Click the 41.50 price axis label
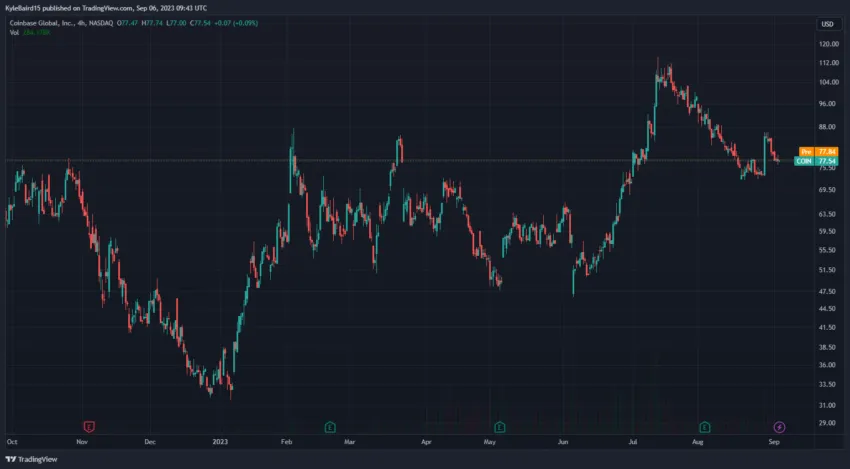The height and width of the screenshot is (469, 850). 829,327
